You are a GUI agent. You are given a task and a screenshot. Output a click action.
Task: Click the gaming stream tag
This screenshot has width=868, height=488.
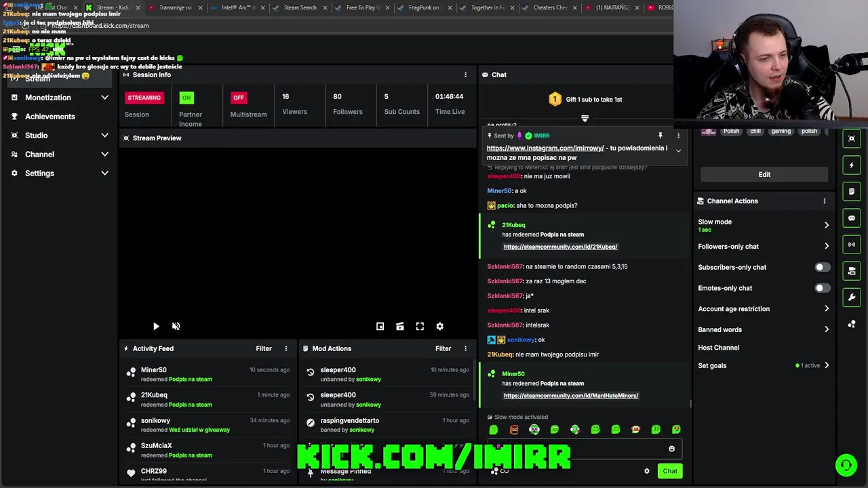coord(781,131)
